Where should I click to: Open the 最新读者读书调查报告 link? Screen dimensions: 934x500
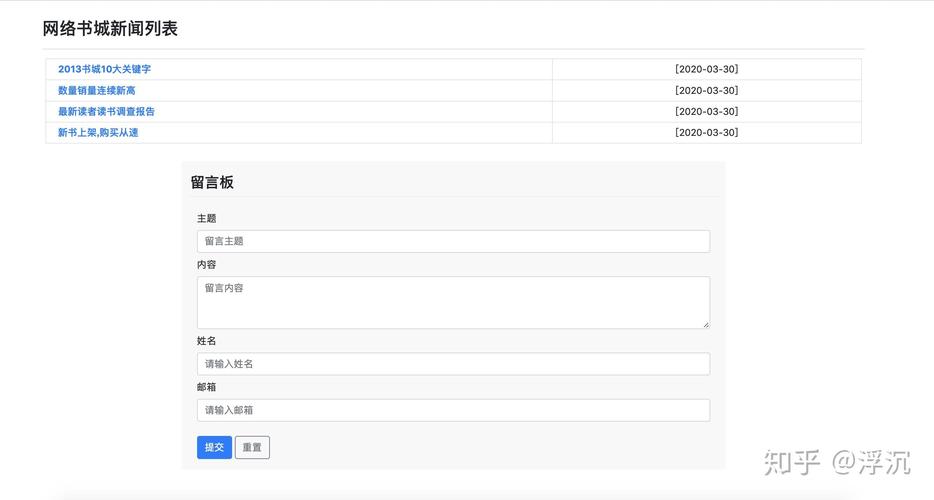(x=106, y=111)
